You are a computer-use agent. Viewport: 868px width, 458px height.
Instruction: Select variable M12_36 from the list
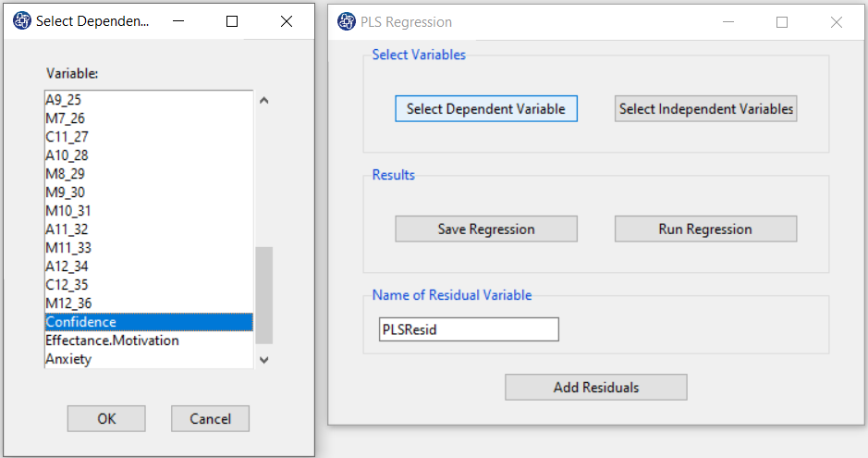(149, 303)
